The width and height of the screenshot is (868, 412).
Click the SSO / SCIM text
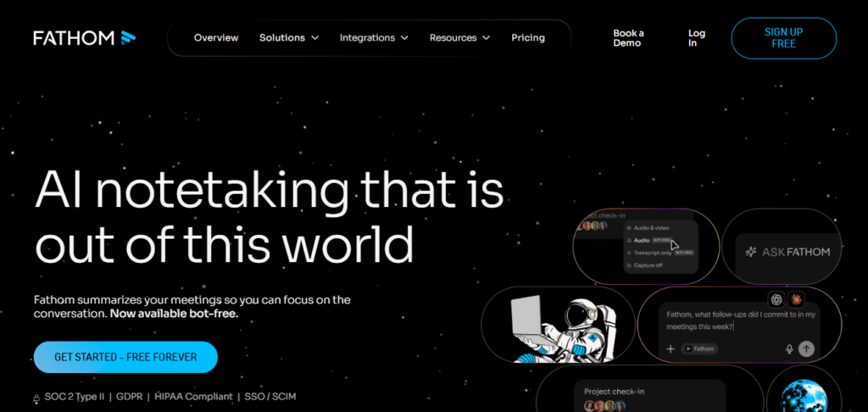point(270,397)
